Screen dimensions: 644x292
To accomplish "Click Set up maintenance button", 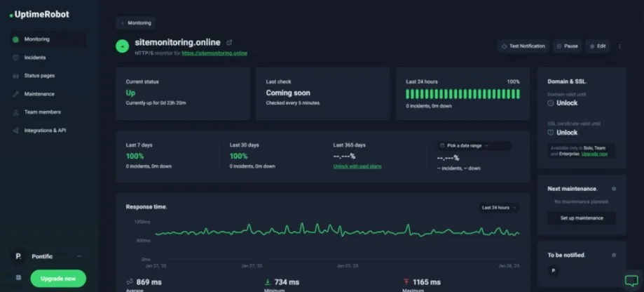I will 582,218.
